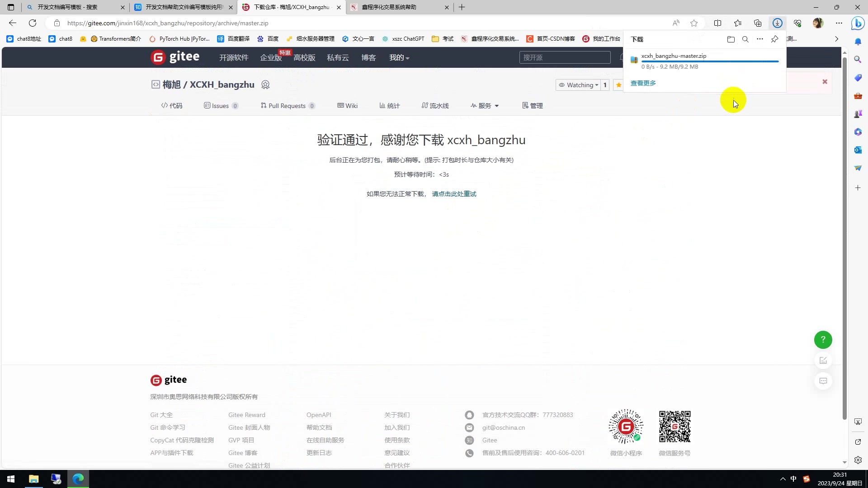The height and width of the screenshot is (488, 868).
Task: Open Sogou input method tray icon
Action: pyautogui.click(x=807, y=479)
